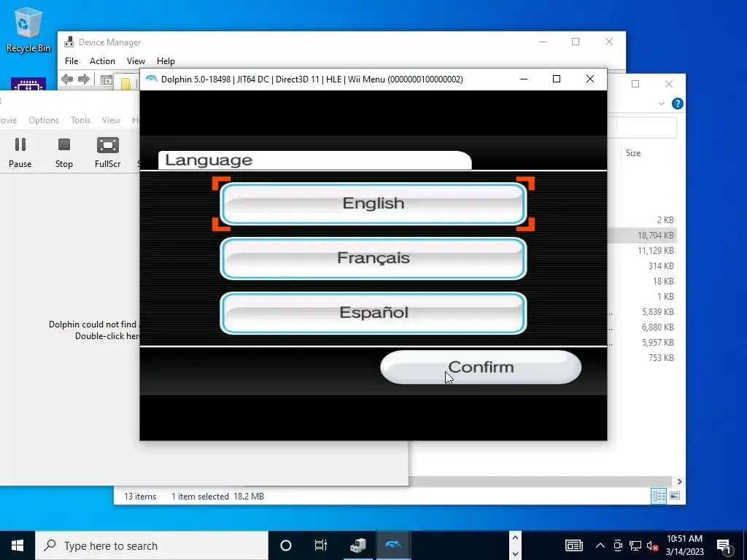Open Device Manager's View menu
The width and height of the screenshot is (747, 560).
click(136, 61)
